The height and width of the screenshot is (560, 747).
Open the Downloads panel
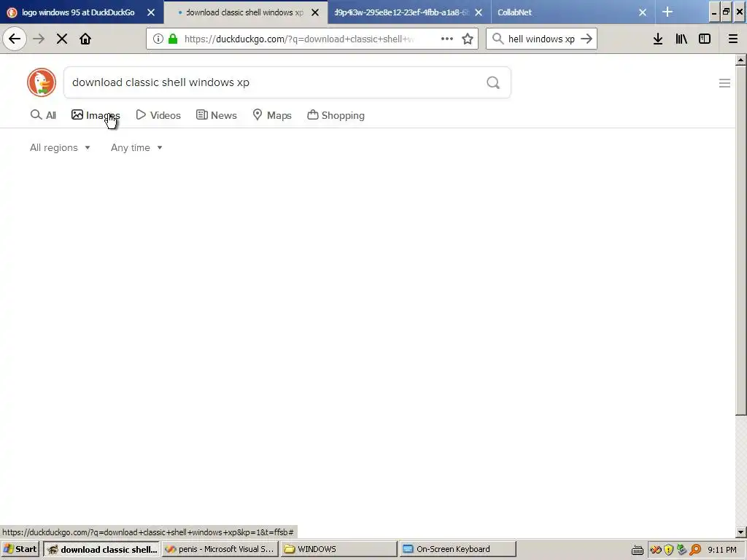[658, 39]
